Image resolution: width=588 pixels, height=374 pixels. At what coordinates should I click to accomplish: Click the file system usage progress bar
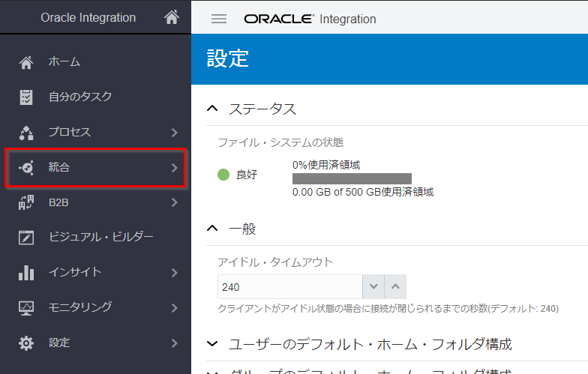click(352, 178)
